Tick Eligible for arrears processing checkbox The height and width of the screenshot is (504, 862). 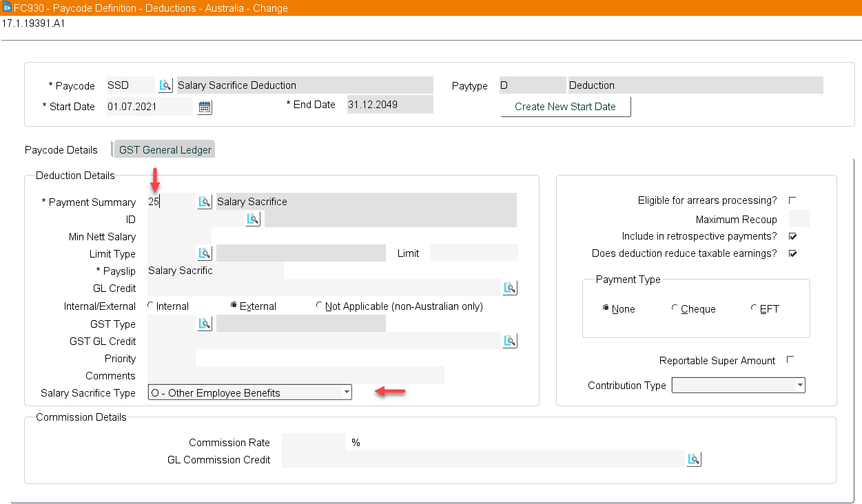click(792, 200)
